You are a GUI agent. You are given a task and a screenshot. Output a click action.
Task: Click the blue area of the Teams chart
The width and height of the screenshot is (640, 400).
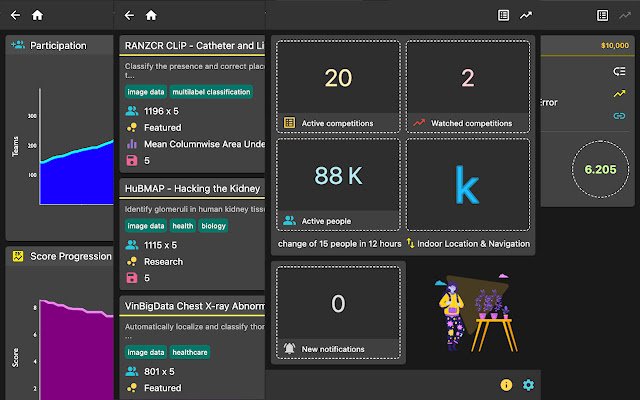[x=77, y=178]
